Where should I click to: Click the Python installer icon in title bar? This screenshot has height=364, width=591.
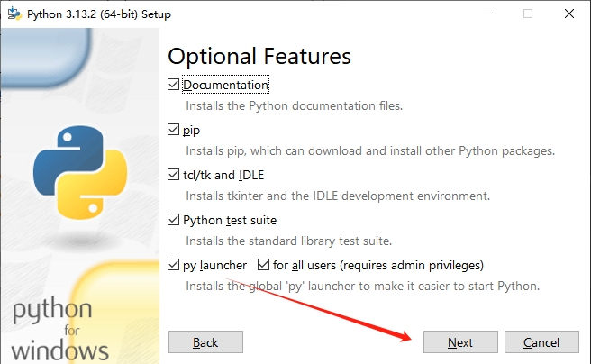[14, 14]
